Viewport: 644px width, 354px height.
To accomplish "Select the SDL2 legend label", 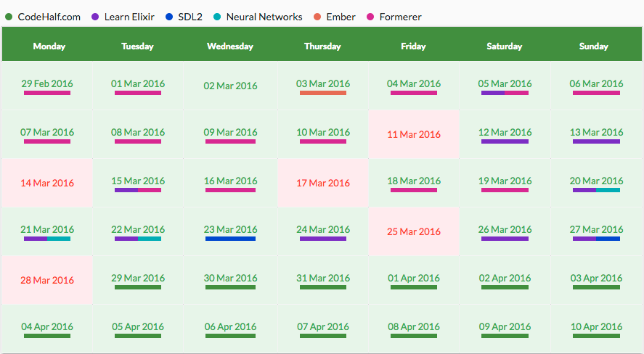I will click(x=190, y=17).
